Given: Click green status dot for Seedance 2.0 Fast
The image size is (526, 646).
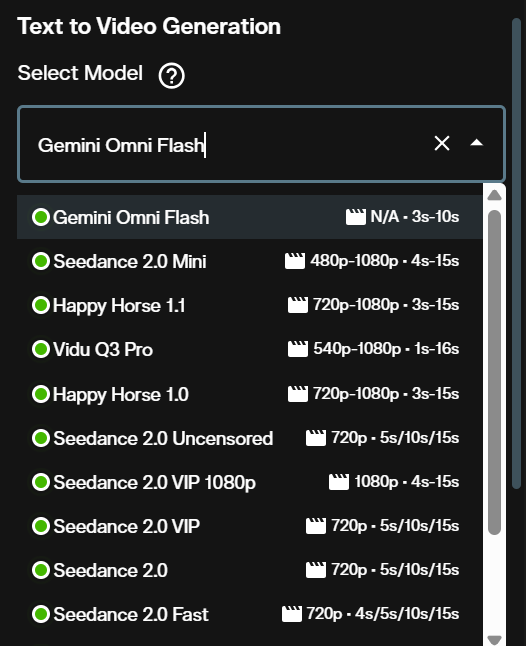Looking at the screenshot, I should [x=41, y=614].
